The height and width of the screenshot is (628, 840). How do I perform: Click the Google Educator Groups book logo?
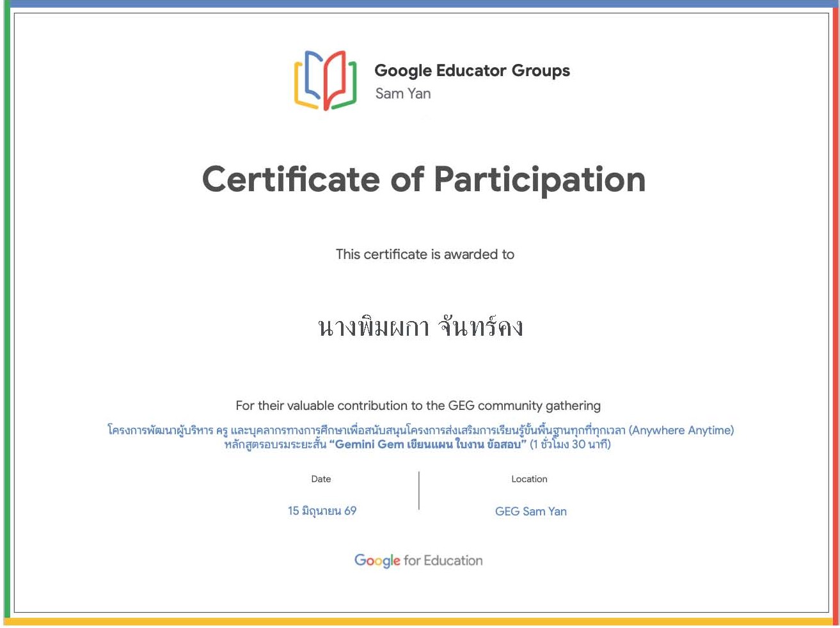tap(325, 80)
